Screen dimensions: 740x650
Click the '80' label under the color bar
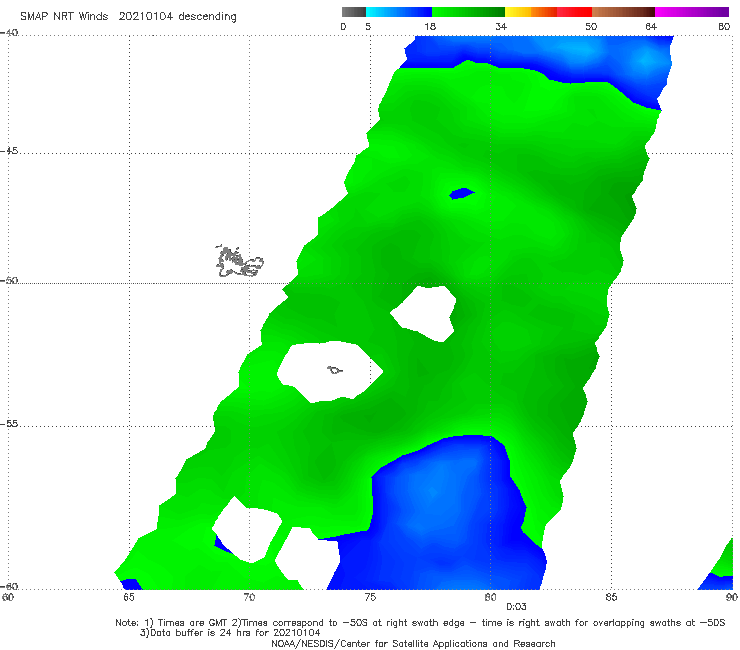tap(724, 27)
